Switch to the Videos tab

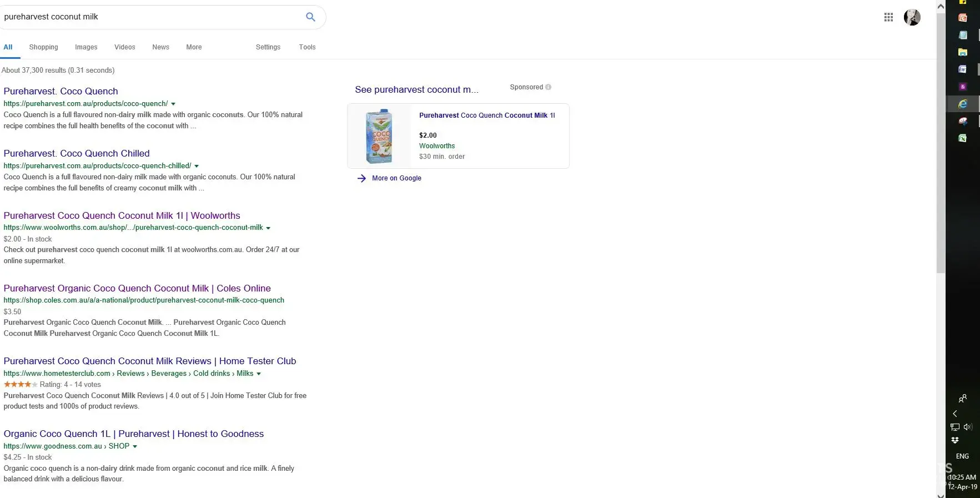125,47
